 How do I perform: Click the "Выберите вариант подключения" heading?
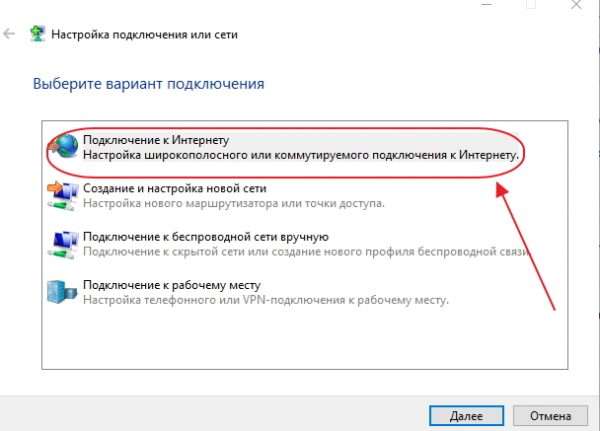(x=148, y=84)
